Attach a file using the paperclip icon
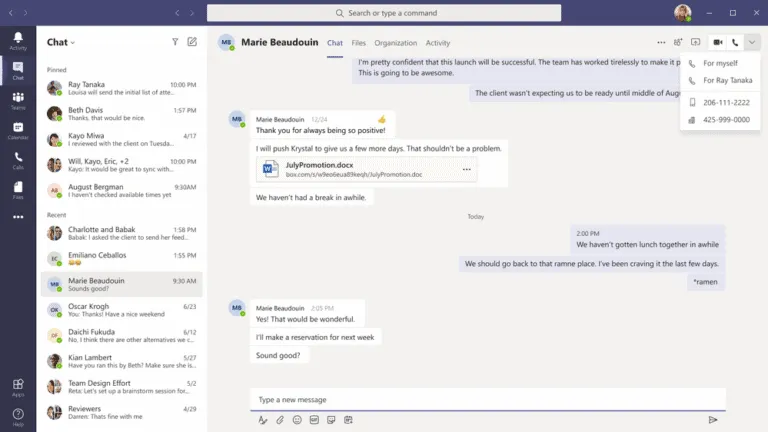768x432 pixels. [280, 420]
